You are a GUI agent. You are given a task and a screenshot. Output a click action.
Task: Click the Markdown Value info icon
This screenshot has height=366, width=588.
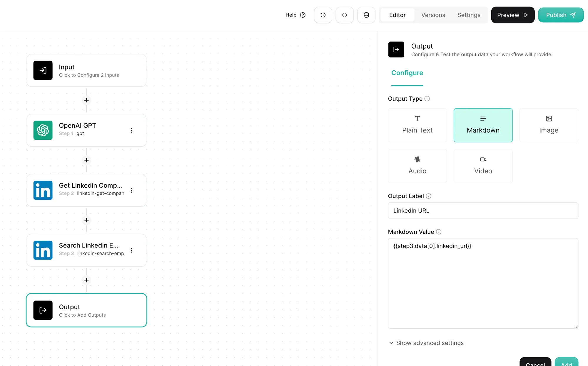click(x=439, y=232)
